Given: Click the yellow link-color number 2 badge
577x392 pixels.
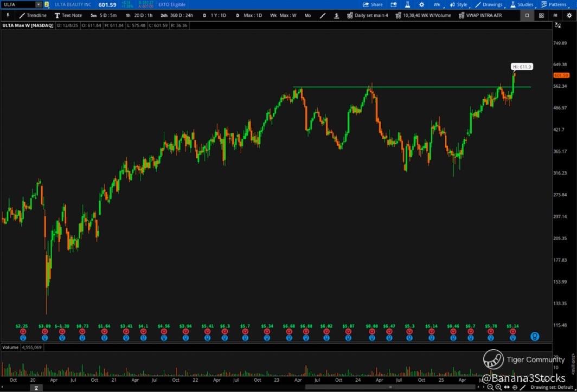Looking at the screenshot, I should point(47,4).
